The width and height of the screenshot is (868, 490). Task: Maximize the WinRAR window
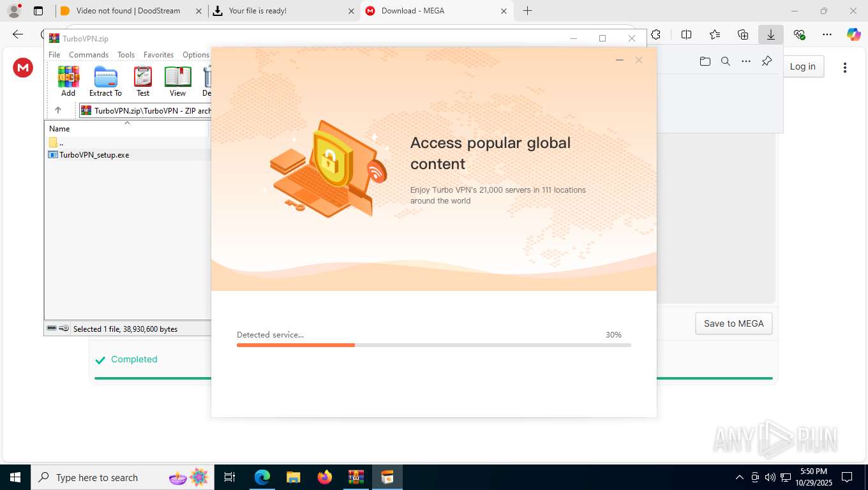point(602,38)
